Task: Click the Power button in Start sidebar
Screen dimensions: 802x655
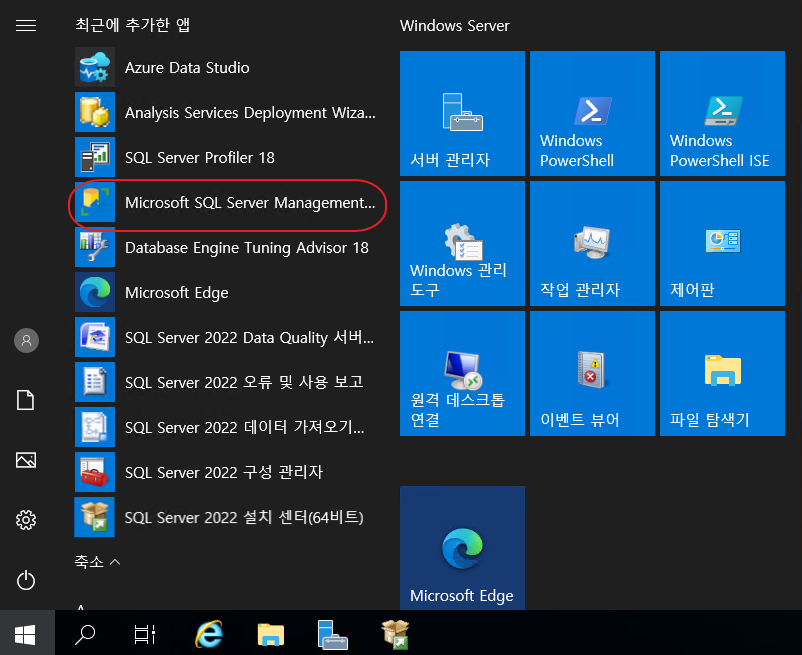Action: [26, 580]
